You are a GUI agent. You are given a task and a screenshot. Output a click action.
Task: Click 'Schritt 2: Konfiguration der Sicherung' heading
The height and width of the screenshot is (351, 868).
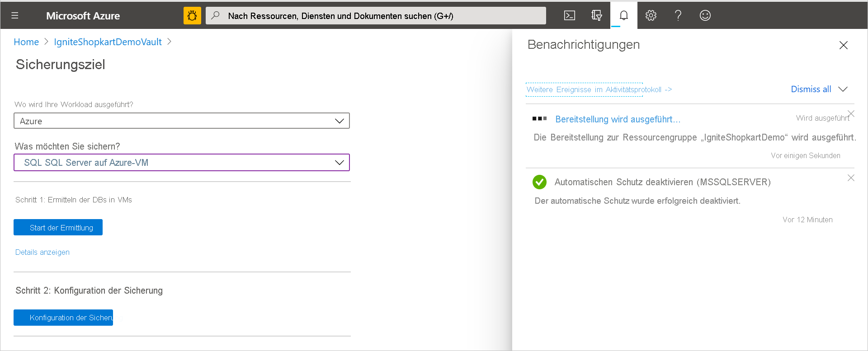point(89,290)
